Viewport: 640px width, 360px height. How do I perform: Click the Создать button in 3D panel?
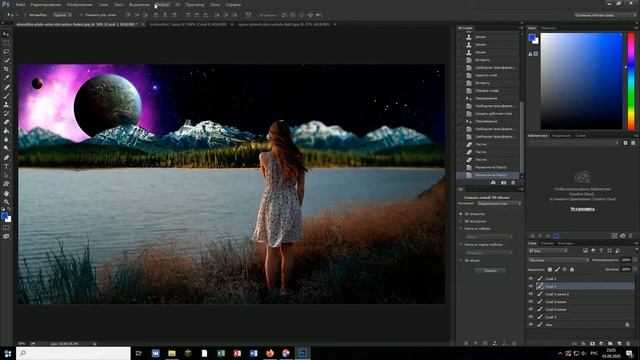(490, 271)
